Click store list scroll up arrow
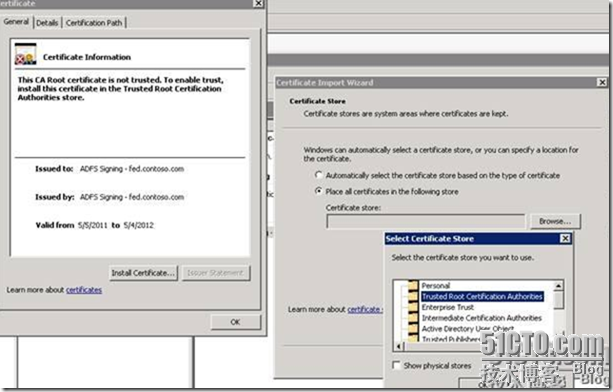This screenshot has height=392, width=613. point(558,286)
